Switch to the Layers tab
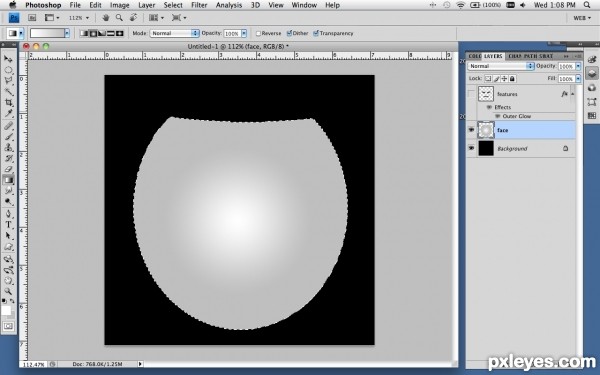 coord(493,56)
